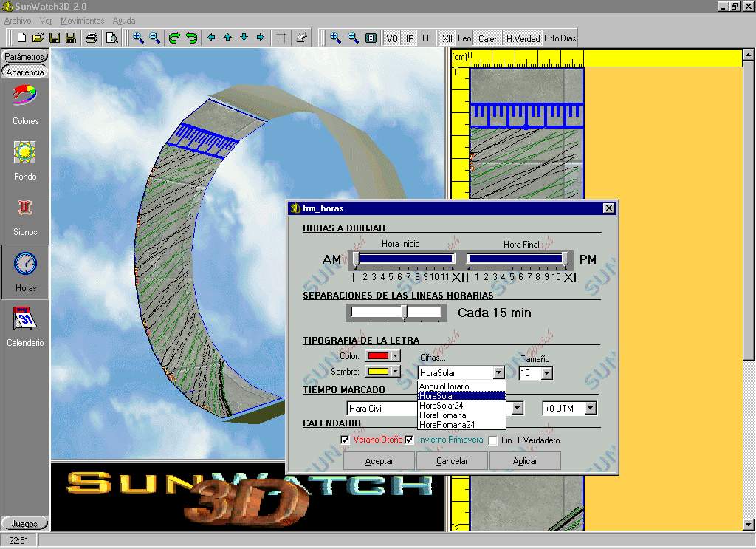Click the Juegos button at bottom left

(24, 524)
